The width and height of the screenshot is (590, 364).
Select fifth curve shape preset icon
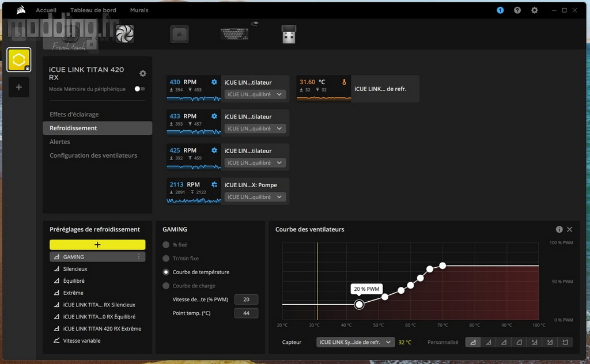534,342
